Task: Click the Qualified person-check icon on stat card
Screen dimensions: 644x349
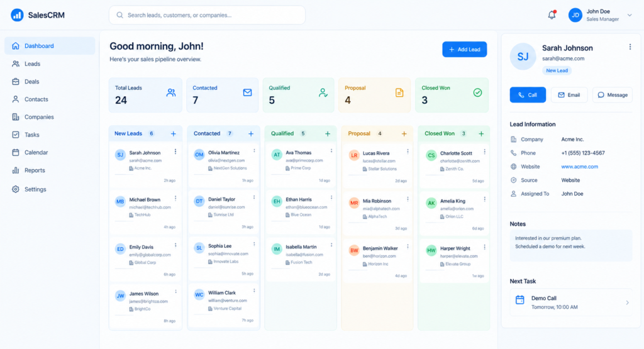Action: (x=323, y=93)
